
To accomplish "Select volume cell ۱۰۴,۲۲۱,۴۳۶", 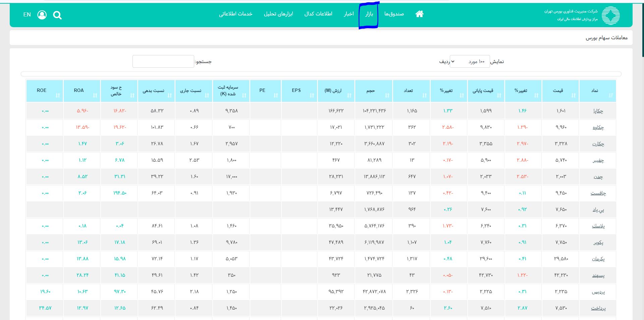I will coord(374,111).
